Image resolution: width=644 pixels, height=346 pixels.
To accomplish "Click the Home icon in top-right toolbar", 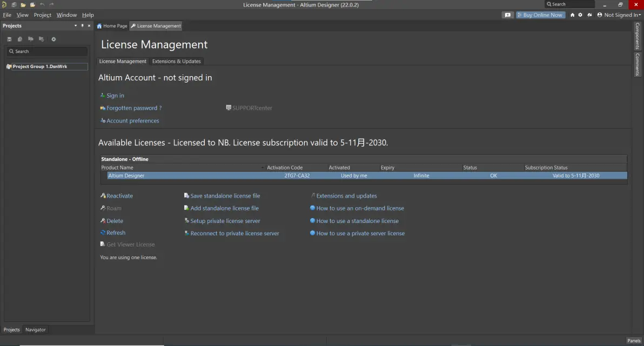I will point(572,15).
